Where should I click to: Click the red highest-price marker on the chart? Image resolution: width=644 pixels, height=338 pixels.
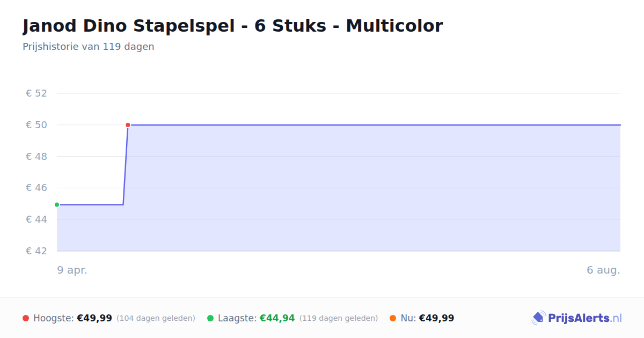[128, 125]
